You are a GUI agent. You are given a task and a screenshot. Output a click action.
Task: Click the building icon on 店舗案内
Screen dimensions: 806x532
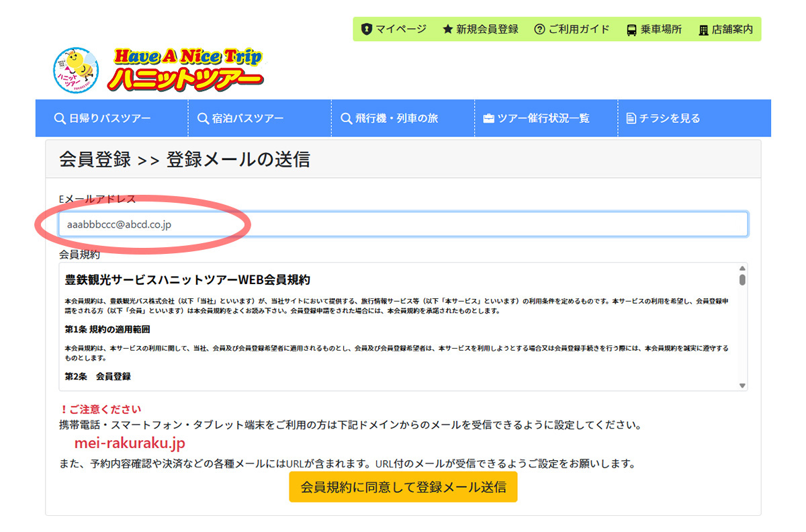(x=703, y=30)
